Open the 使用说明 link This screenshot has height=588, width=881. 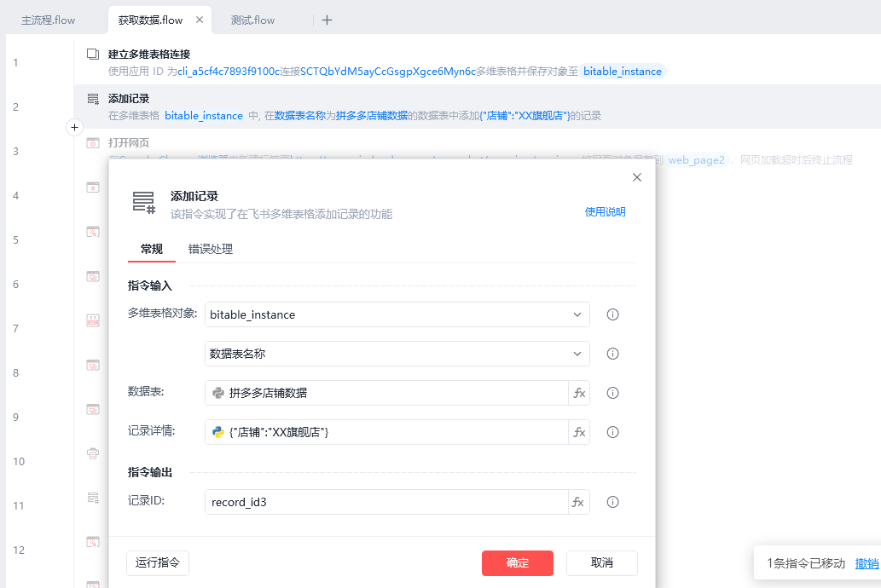click(x=606, y=211)
